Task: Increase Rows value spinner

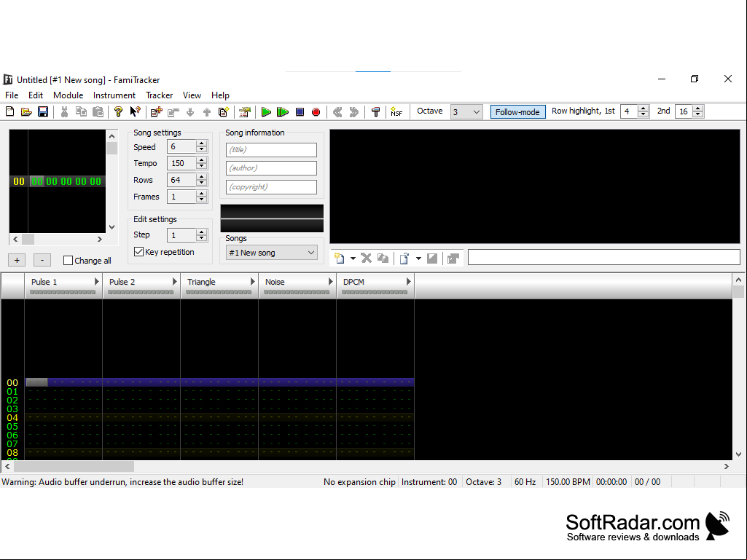Action: (202, 177)
